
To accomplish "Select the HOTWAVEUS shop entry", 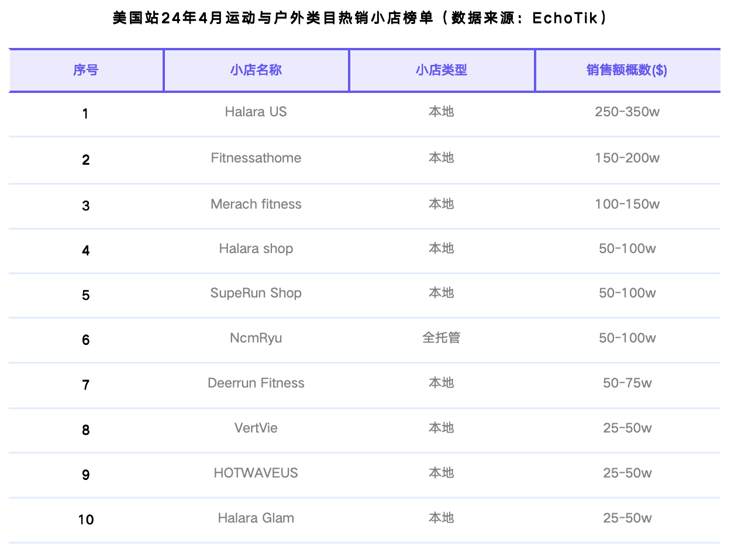I will [x=256, y=473].
